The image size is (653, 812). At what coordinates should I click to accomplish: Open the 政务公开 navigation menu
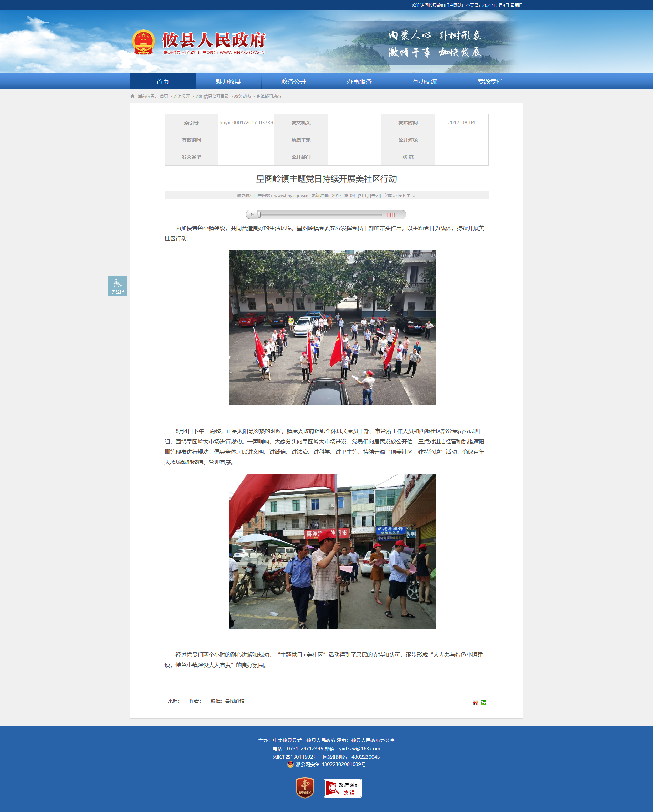pyautogui.click(x=294, y=81)
